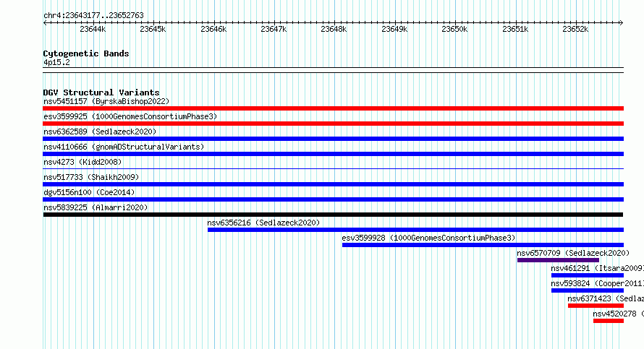Select the red bar under nsv5451157
The height and width of the screenshot is (349, 644).
coord(333,108)
